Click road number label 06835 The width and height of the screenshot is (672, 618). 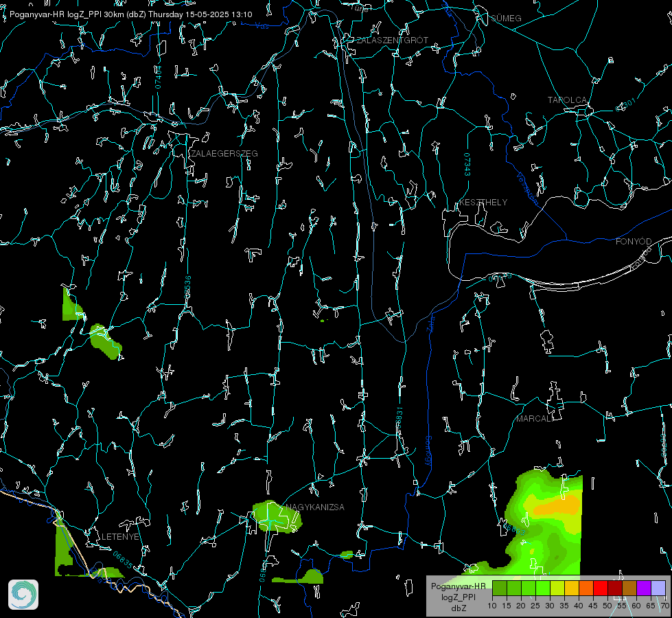(x=123, y=560)
